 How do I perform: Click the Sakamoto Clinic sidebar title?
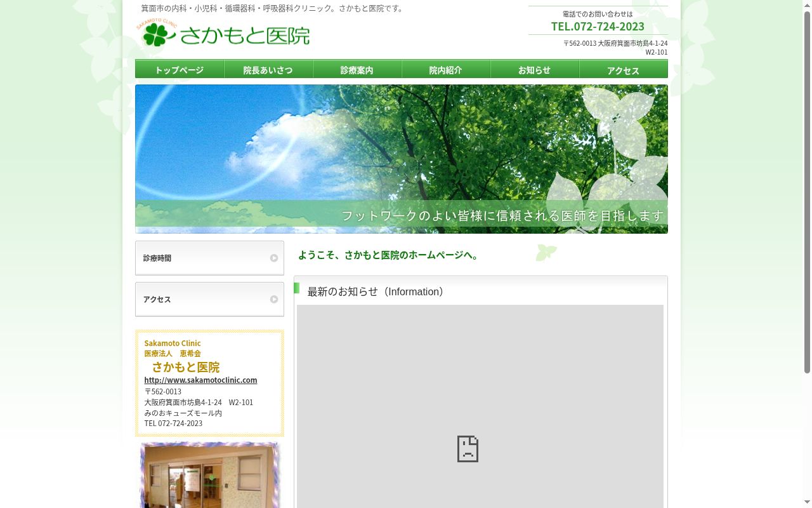173,343
